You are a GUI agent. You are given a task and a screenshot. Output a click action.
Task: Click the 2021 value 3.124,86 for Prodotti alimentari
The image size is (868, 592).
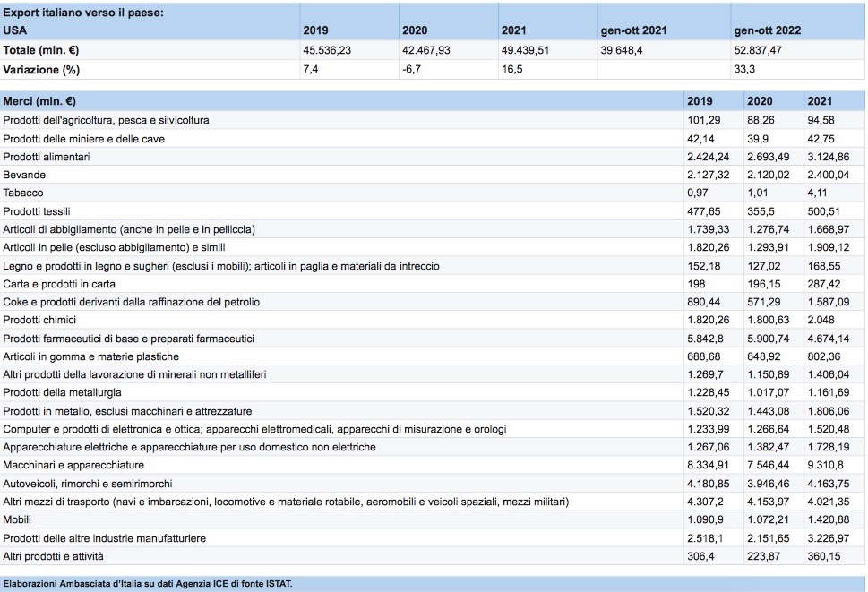pos(829,157)
